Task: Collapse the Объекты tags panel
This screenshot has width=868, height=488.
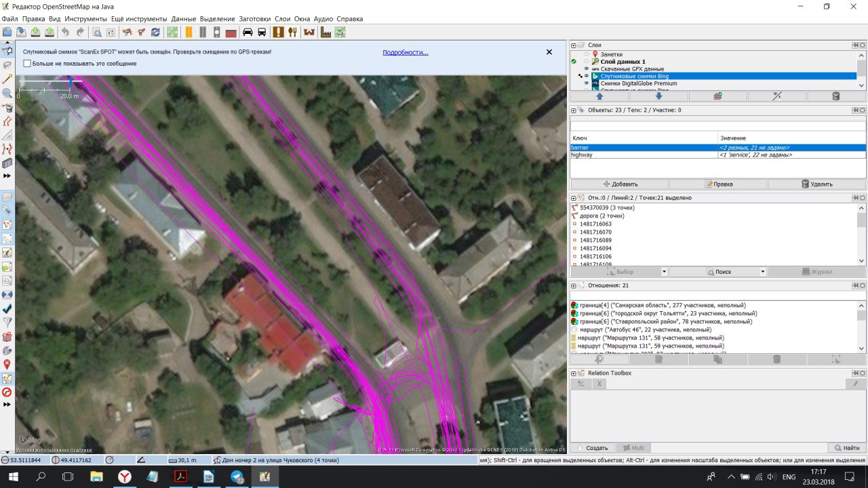Action: [x=574, y=110]
